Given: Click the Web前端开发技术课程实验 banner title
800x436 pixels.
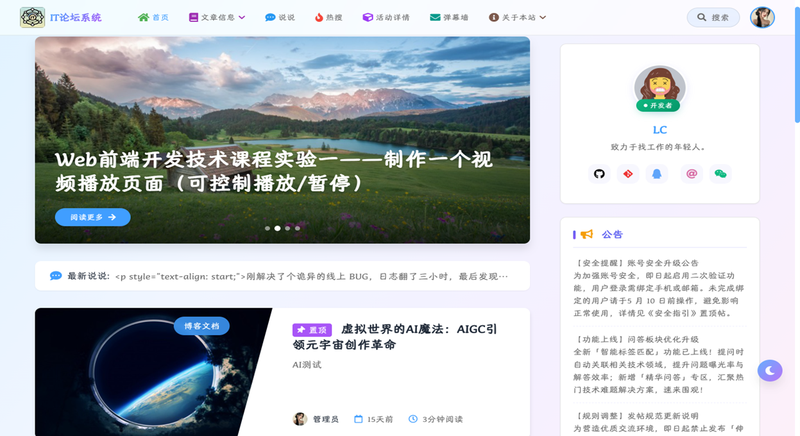Looking at the screenshot, I should (274, 171).
